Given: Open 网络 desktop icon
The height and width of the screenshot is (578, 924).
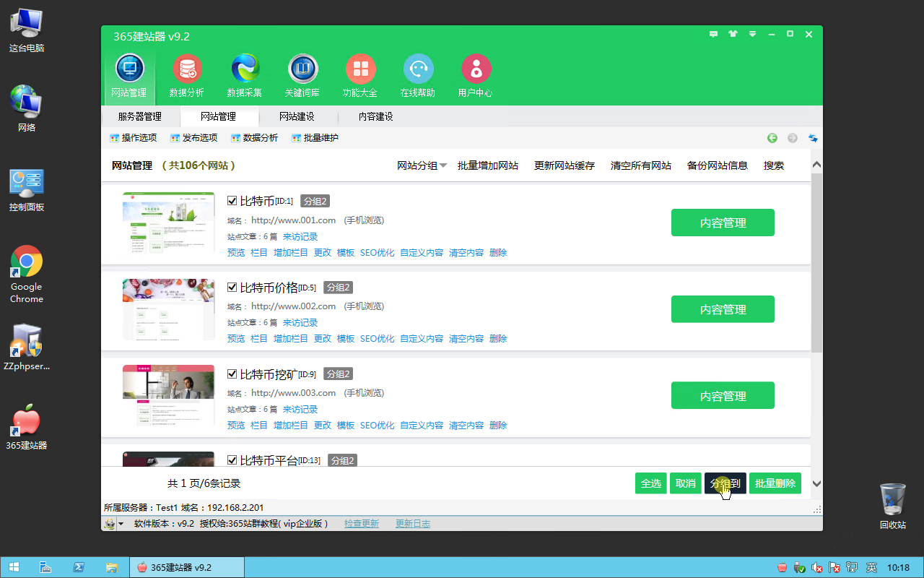Looking at the screenshot, I should pyautogui.click(x=27, y=108).
